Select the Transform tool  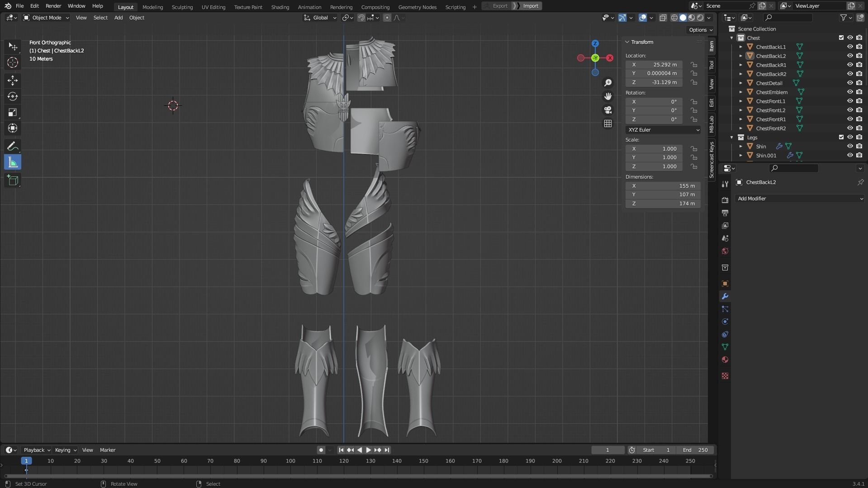tap(13, 128)
